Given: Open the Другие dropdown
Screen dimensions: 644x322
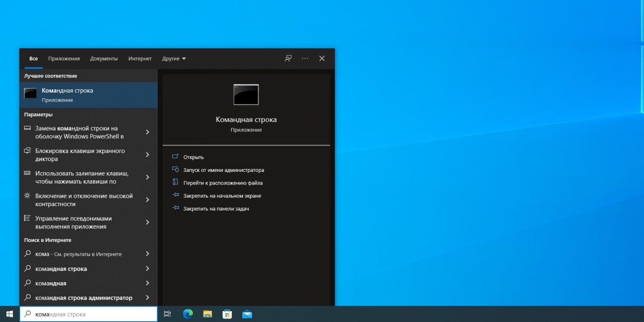Looking at the screenshot, I should pyautogui.click(x=174, y=59).
